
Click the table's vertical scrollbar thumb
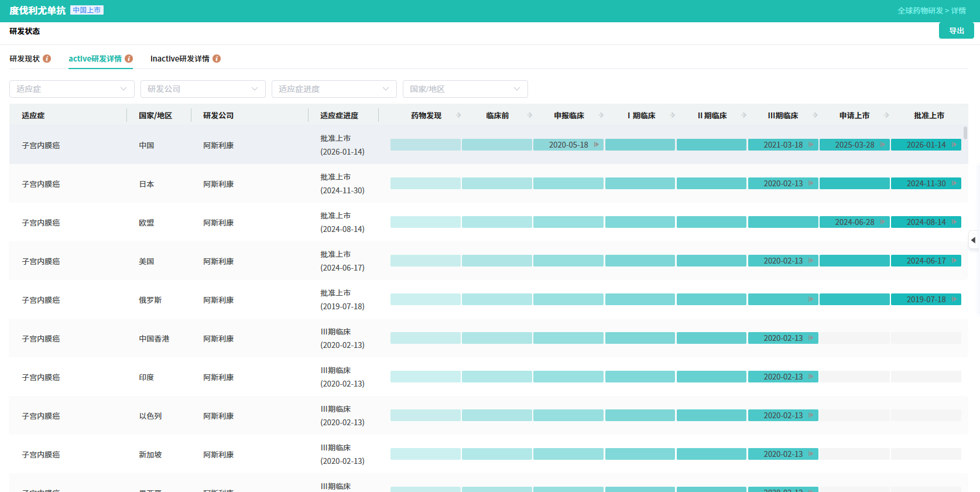coord(965,133)
